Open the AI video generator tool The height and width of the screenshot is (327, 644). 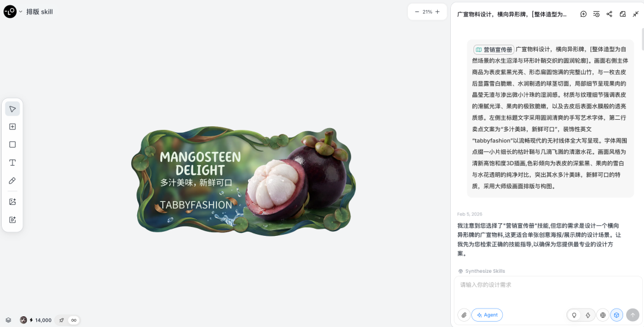(x=13, y=220)
